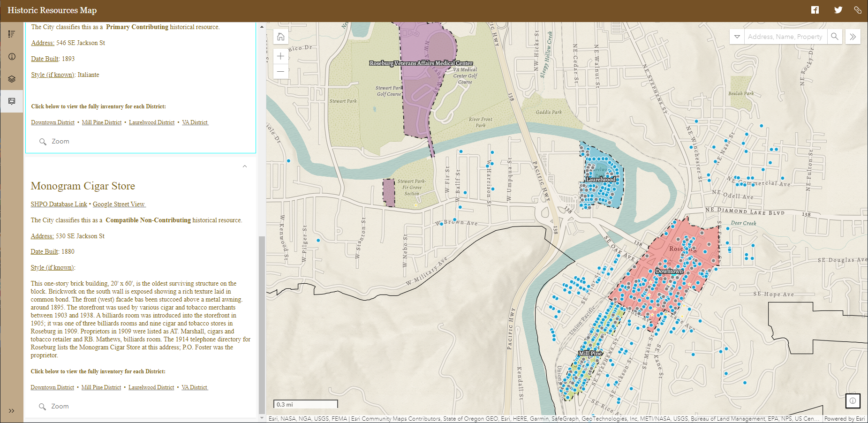The image size is (868, 423).
Task: Open the Layers list icon
Action: coord(12,79)
